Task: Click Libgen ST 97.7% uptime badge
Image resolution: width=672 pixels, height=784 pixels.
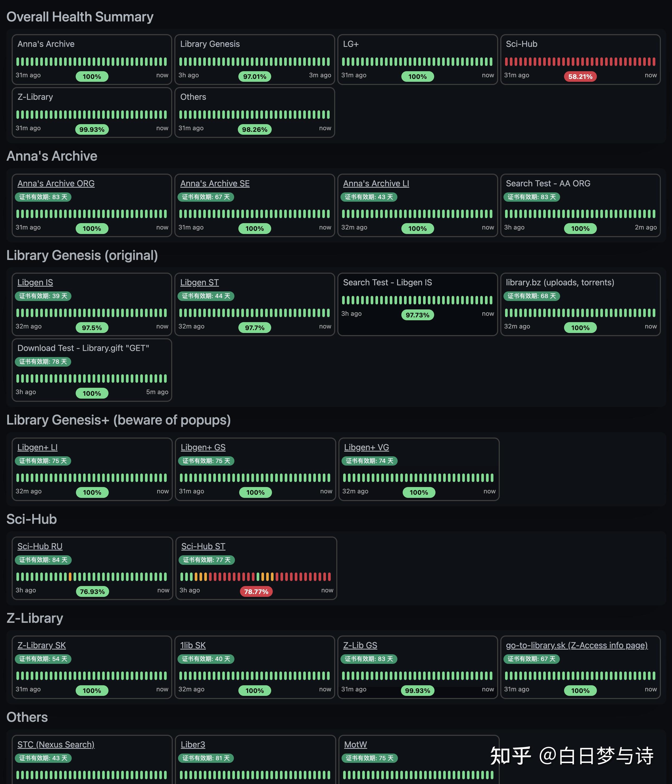Action: 255,328
